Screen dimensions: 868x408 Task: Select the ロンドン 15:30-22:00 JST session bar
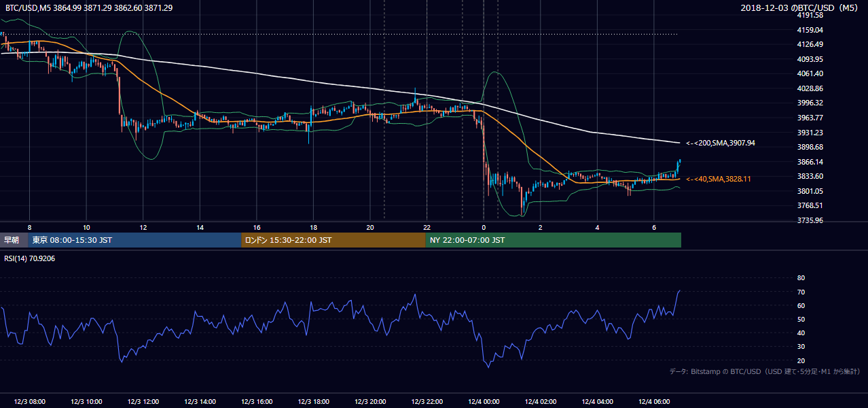[333, 240]
